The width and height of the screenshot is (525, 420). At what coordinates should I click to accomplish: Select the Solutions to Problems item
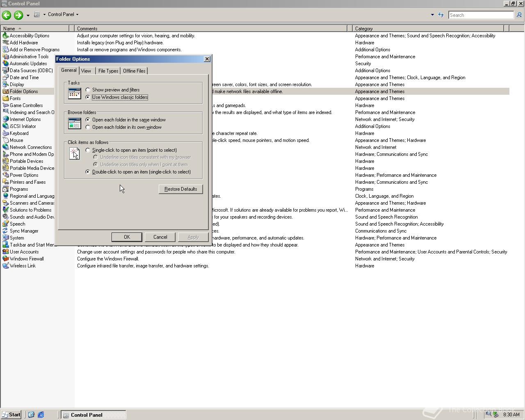point(27,210)
